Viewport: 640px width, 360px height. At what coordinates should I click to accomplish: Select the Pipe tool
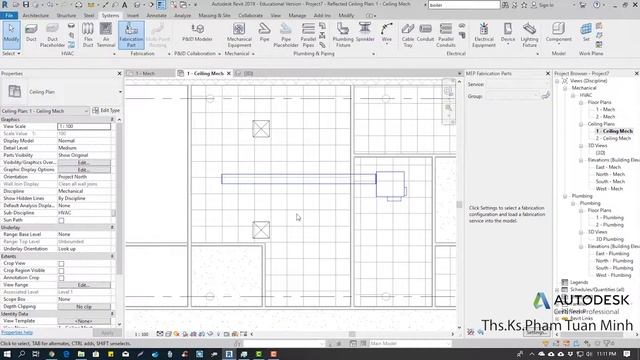click(264, 33)
